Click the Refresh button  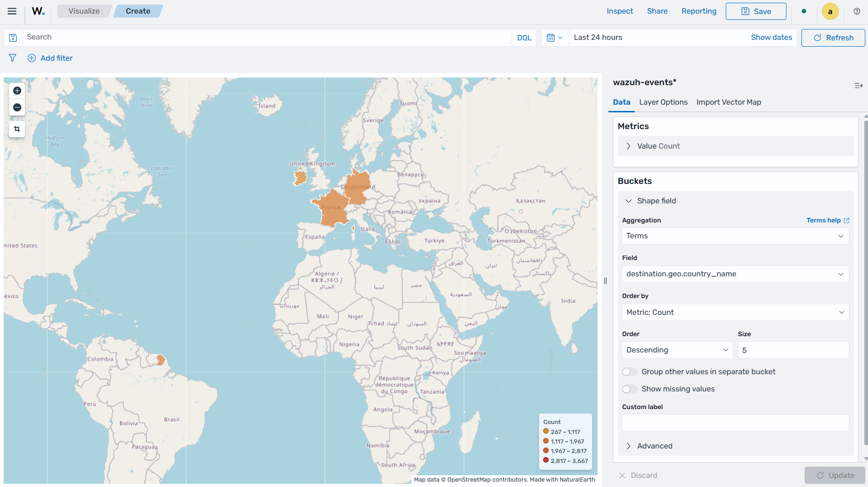click(x=833, y=38)
